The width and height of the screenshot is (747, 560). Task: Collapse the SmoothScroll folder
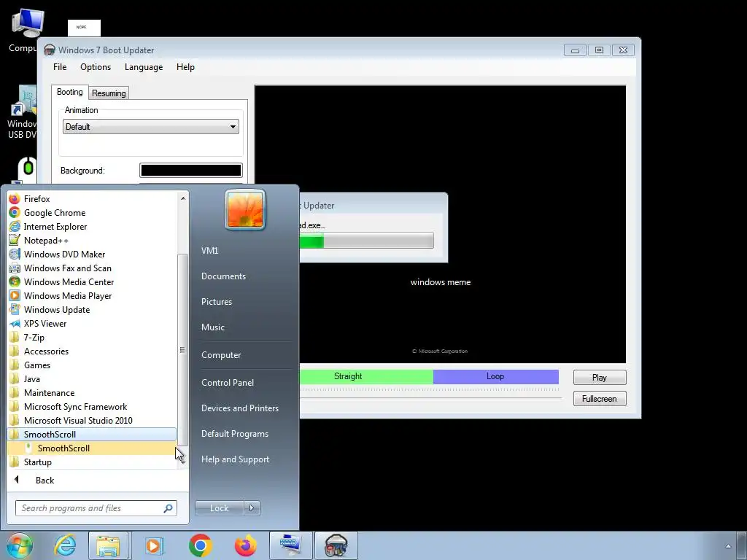point(92,435)
